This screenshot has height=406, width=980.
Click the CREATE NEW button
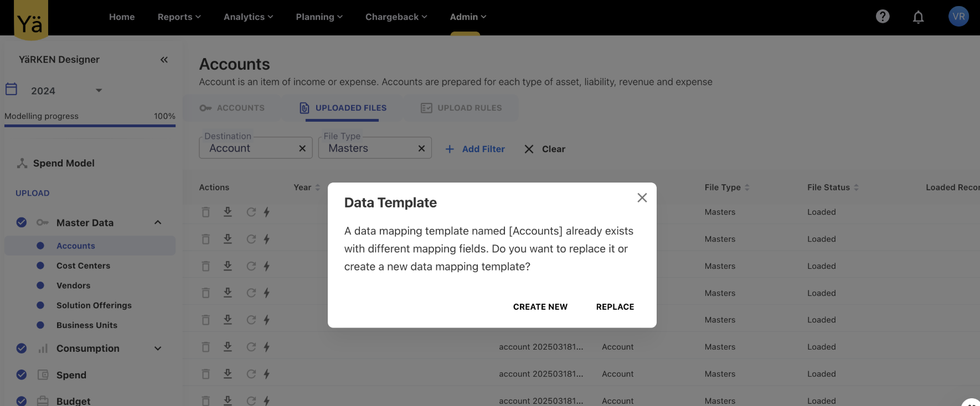(540, 307)
